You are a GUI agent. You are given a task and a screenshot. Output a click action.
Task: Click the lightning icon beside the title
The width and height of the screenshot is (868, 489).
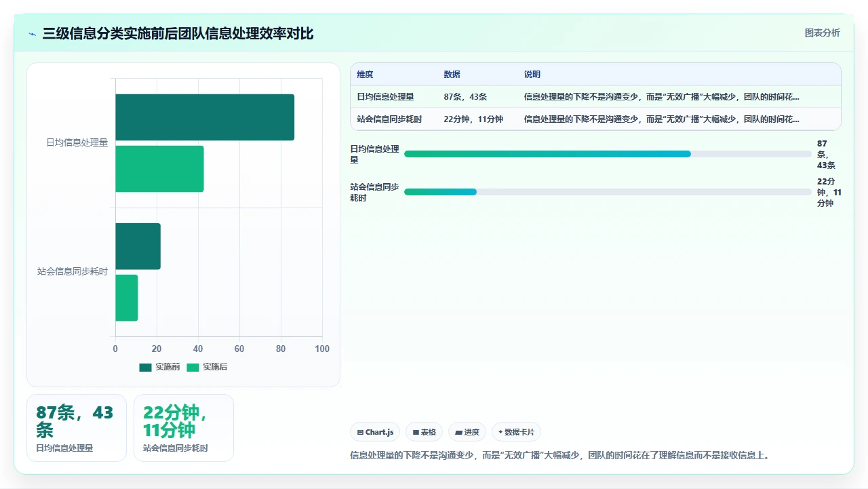point(33,34)
